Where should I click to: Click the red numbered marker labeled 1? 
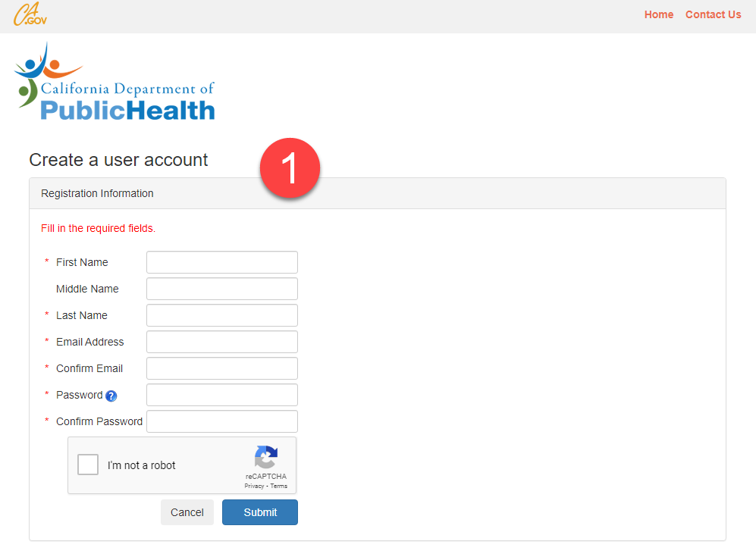click(290, 167)
